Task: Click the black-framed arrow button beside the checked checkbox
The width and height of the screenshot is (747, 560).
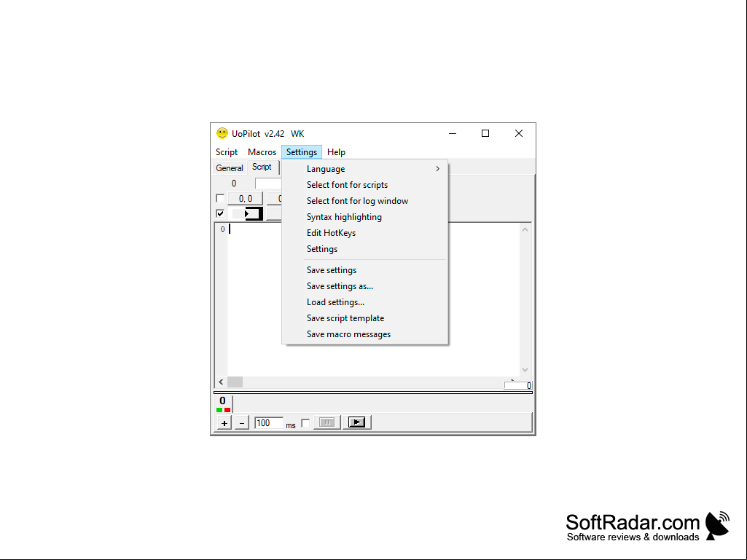Action: [254, 214]
